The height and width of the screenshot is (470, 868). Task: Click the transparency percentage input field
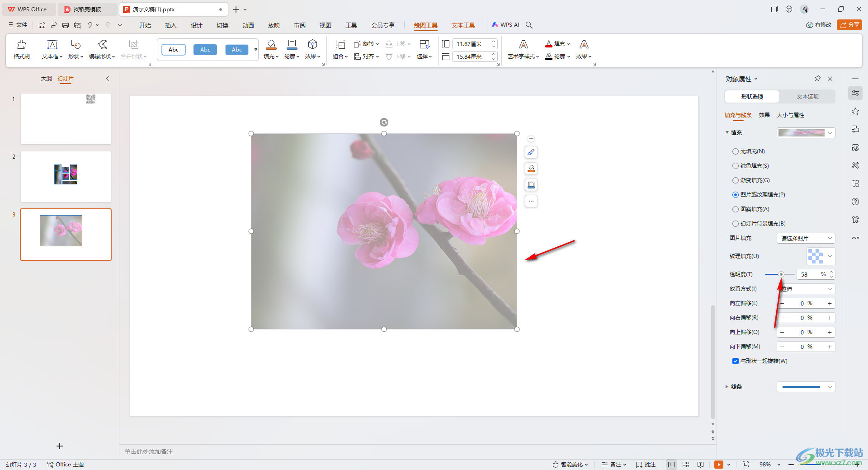pos(809,274)
